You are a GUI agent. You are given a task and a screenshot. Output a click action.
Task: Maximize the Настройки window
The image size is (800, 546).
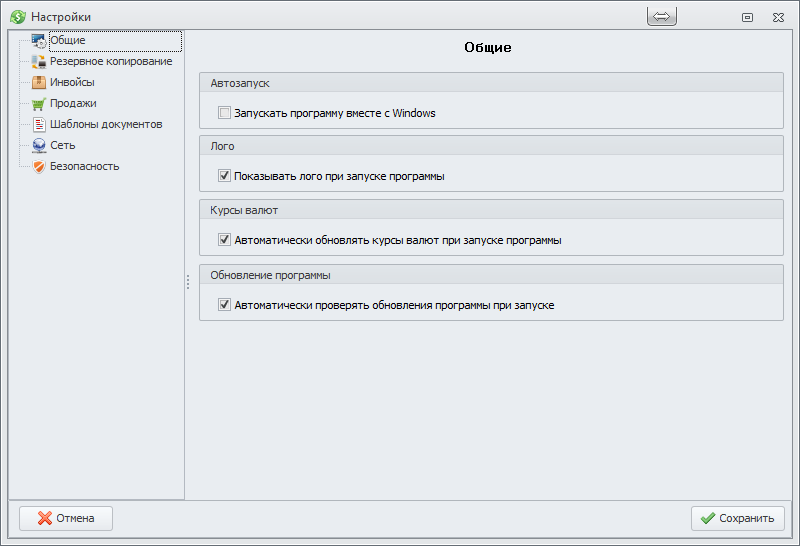pyautogui.click(x=747, y=17)
